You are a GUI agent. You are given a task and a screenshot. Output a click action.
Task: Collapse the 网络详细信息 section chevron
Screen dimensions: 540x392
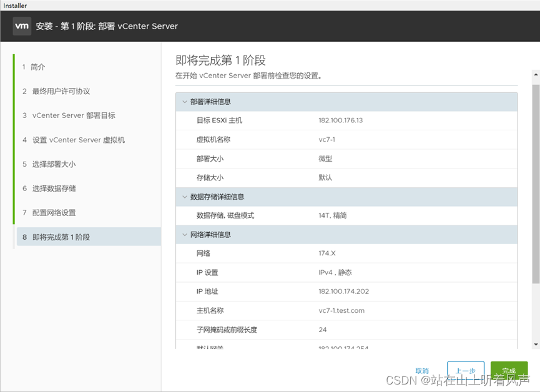point(185,235)
